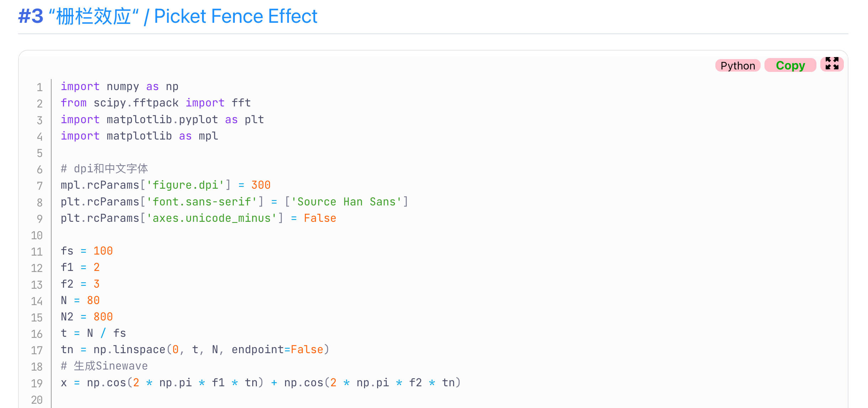This screenshot has width=868, height=408.
Task: Click line number 19 in the gutter
Action: (x=37, y=383)
